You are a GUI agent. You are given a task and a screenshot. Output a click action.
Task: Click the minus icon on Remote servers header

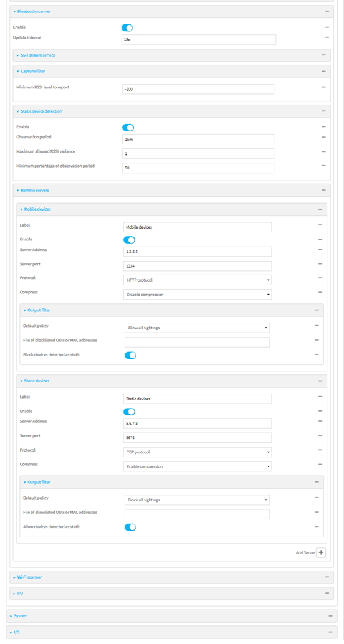coord(324,190)
